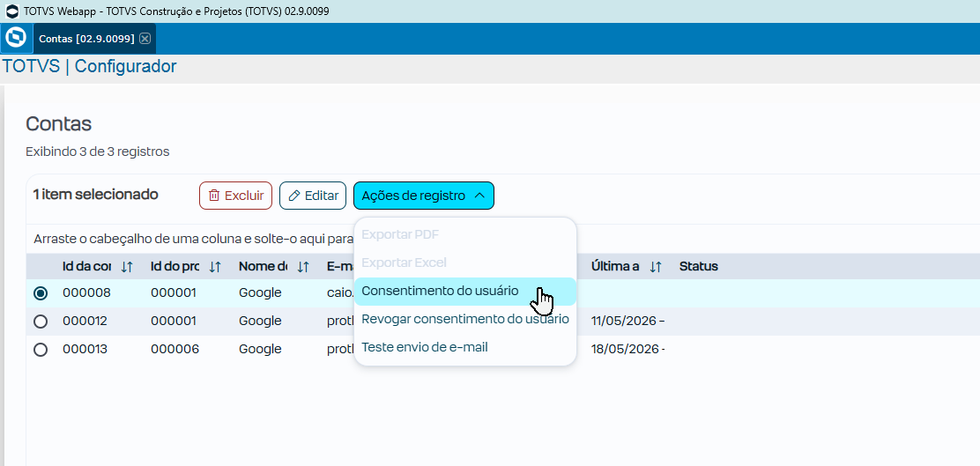Click the 18/05/2026 date cell

coord(627,349)
